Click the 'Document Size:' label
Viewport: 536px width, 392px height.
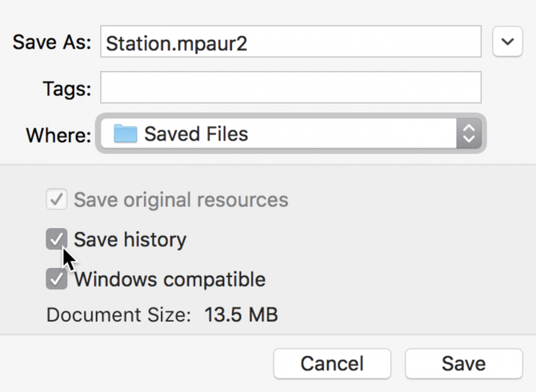click(118, 314)
